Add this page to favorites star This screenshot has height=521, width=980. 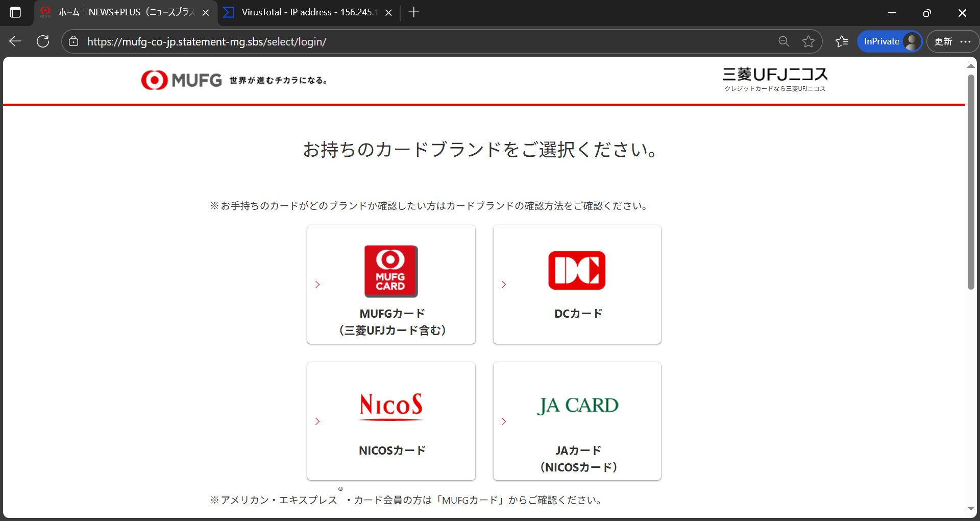point(808,41)
